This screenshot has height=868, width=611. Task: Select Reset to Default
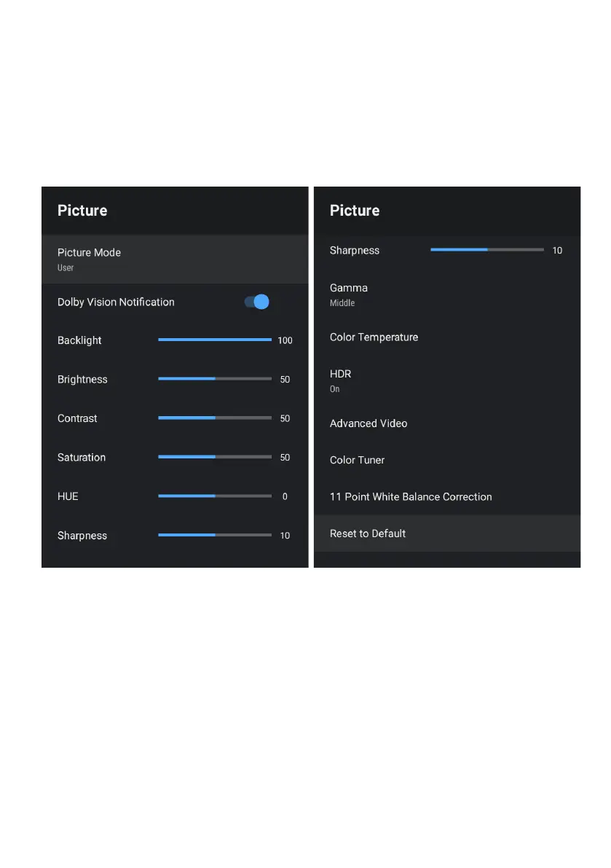pyautogui.click(x=446, y=533)
